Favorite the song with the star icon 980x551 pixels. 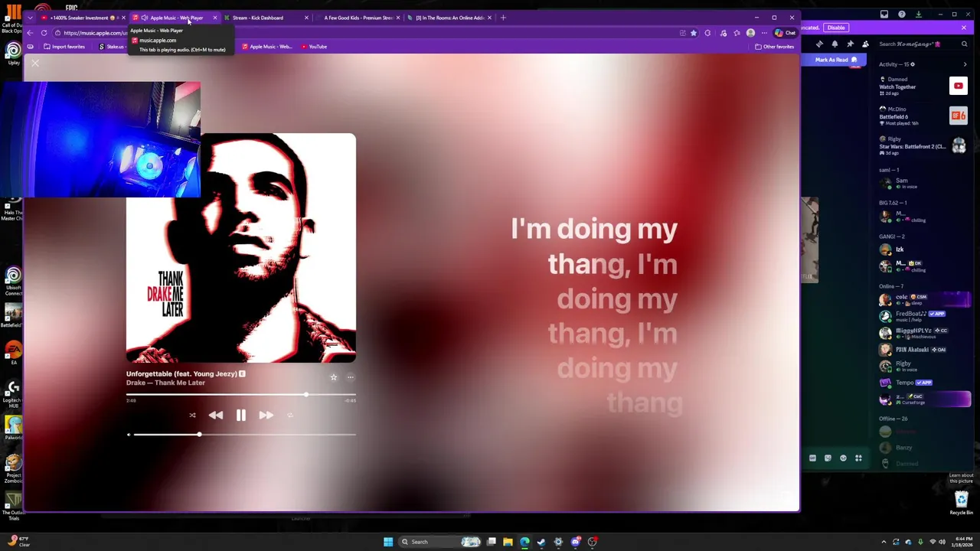(x=334, y=377)
